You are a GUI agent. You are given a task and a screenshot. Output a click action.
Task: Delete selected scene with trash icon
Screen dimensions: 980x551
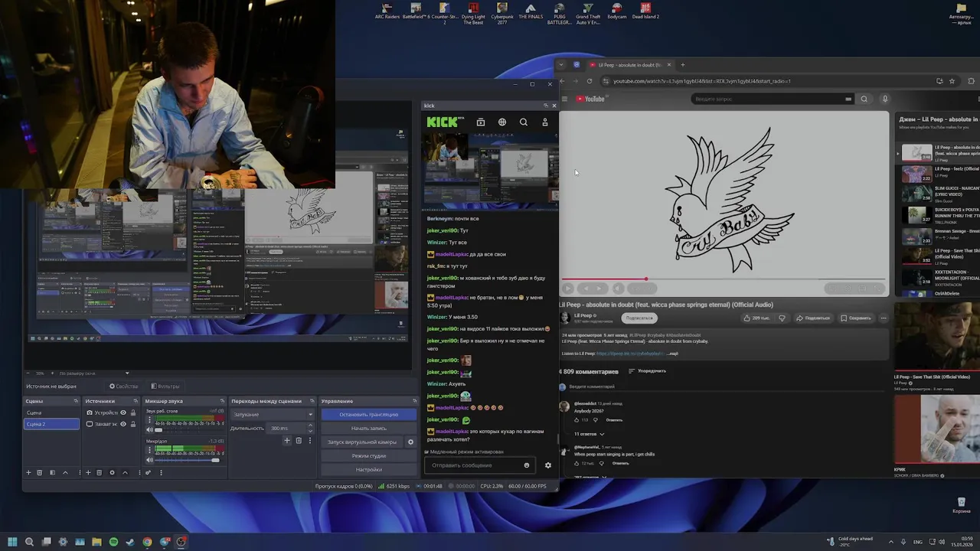point(40,472)
